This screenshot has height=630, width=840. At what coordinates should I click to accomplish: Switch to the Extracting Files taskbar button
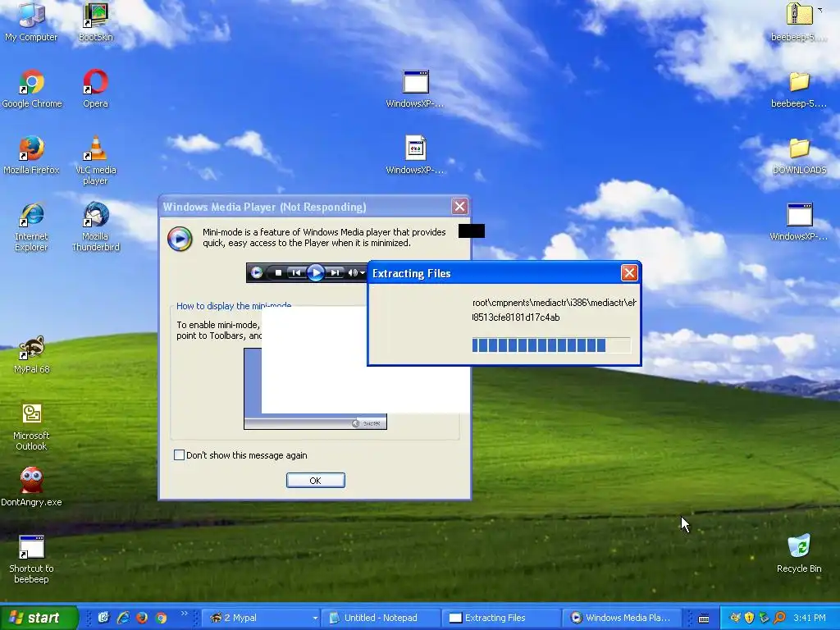click(501, 618)
